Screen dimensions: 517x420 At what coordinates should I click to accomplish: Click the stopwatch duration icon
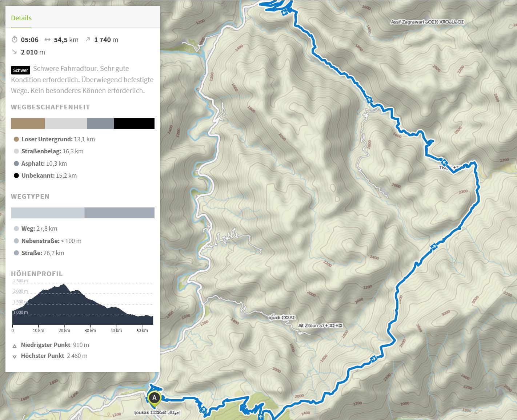point(15,40)
